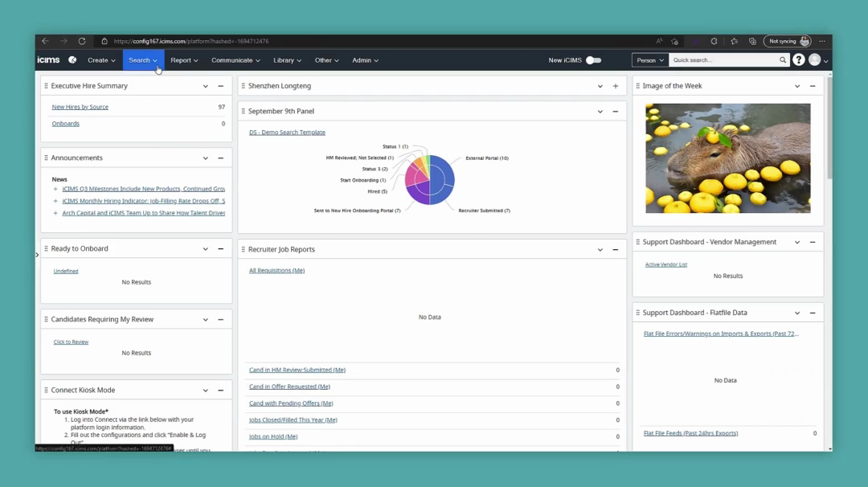Expand the Arch Capital news item

point(55,212)
